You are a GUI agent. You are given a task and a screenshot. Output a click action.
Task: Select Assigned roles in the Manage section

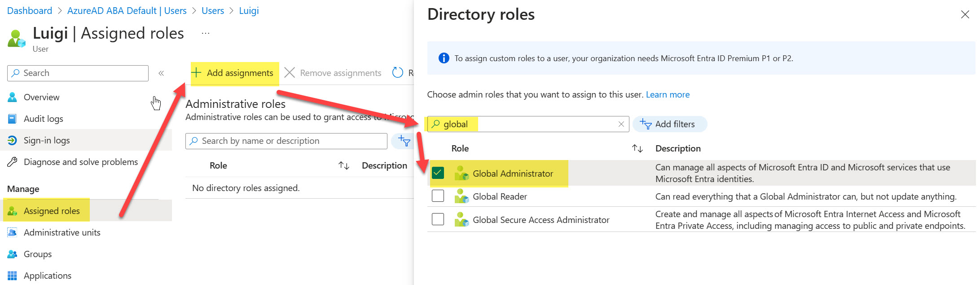pos(52,211)
